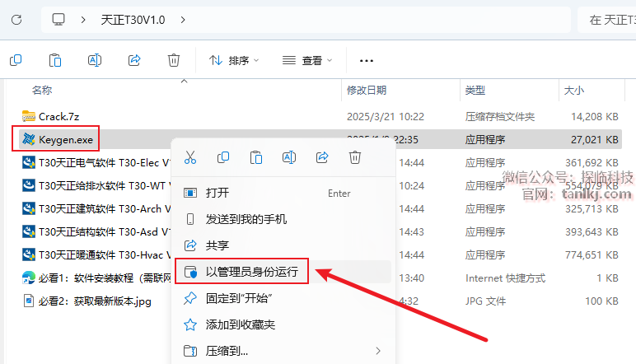Click the refresh icon in address bar

coord(16,20)
